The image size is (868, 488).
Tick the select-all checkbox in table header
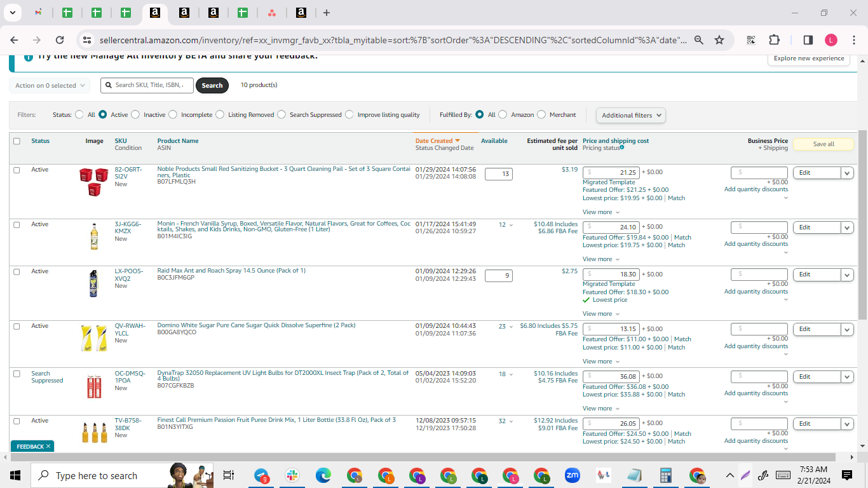click(x=17, y=141)
